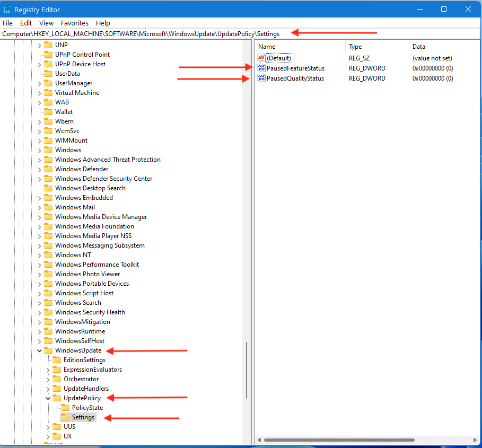Click the horizontal scrollbar in values pane
The width and height of the screenshot is (482, 448).
click(x=366, y=440)
